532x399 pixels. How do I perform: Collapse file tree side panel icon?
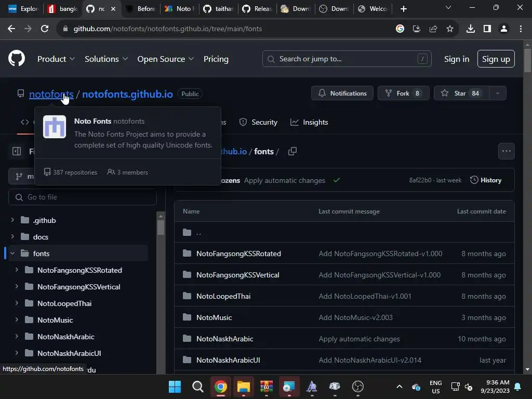click(x=17, y=151)
